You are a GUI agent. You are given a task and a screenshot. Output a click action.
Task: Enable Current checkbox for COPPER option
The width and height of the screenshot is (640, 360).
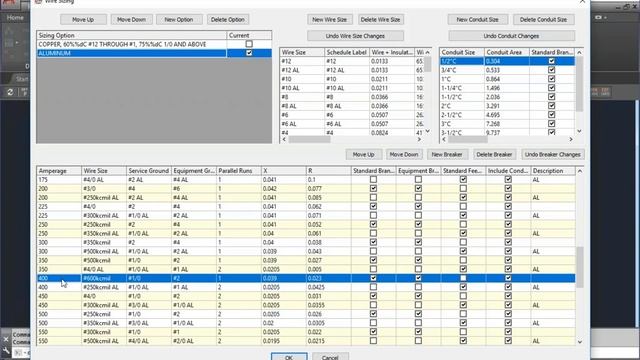[249, 44]
